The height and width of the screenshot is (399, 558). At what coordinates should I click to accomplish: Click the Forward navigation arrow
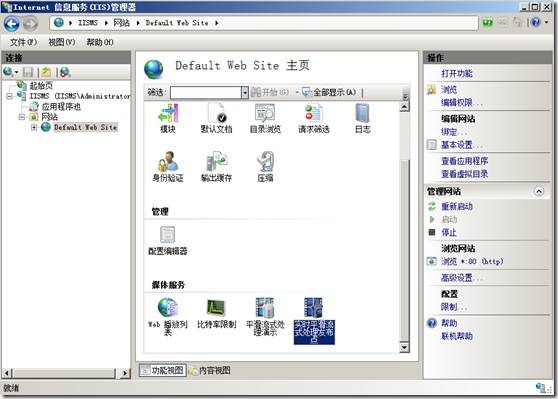click(x=31, y=24)
